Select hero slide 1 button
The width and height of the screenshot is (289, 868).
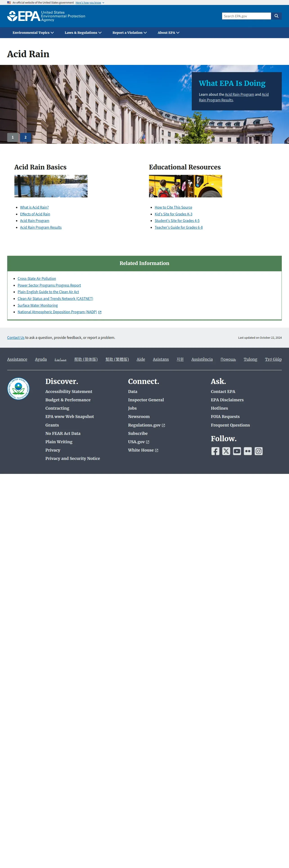(x=13, y=137)
